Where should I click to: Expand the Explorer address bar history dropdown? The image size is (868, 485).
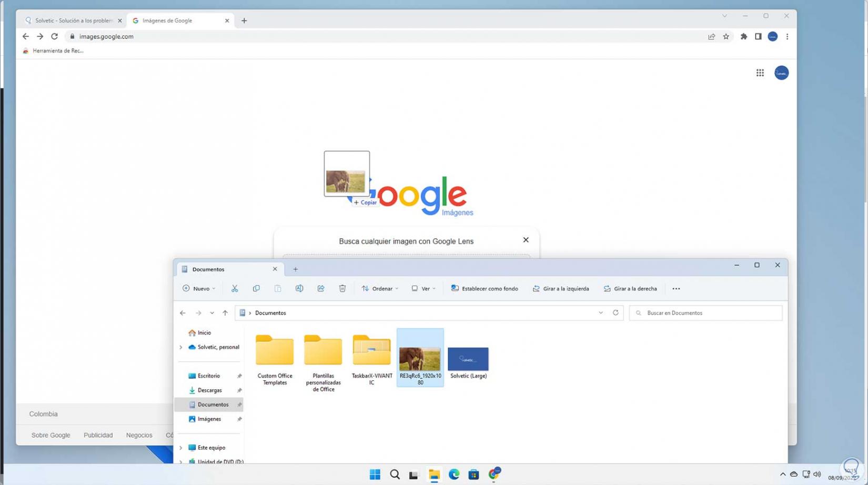(x=601, y=312)
